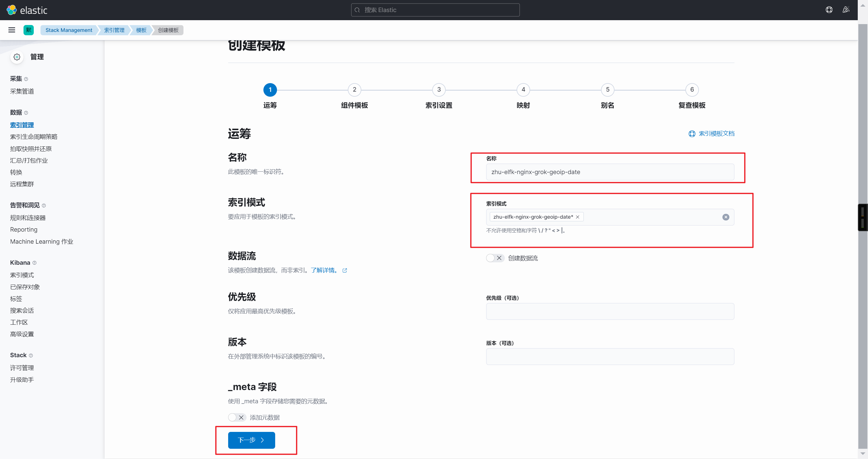
Task: Click the Elastic logo
Action: pyautogui.click(x=27, y=10)
